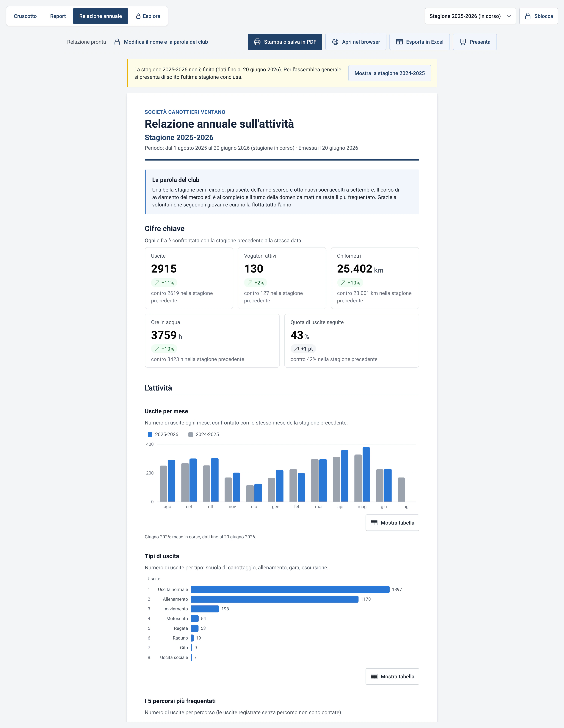Image resolution: width=564 pixels, height=728 pixels.
Task: Click table icon under Uscite per mese chart
Action: [x=374, y=523]
